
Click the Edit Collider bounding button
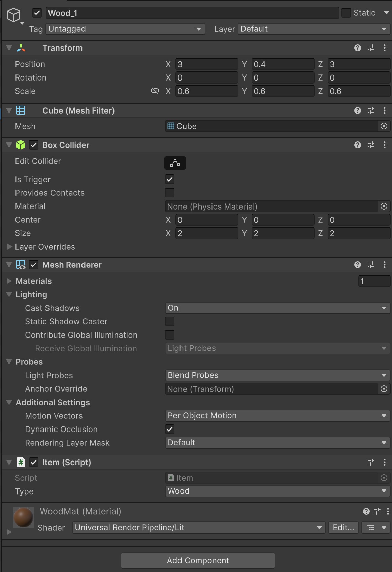(175, 163)
